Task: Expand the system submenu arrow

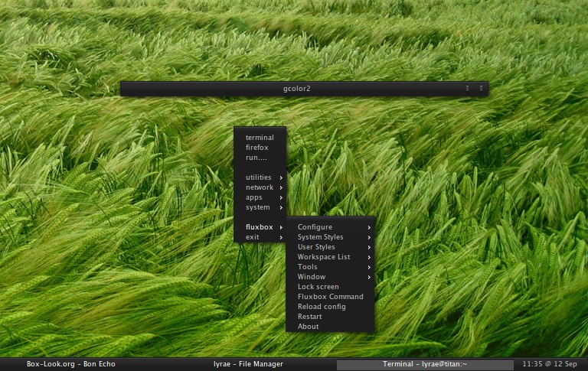Action: coord(281,207)
